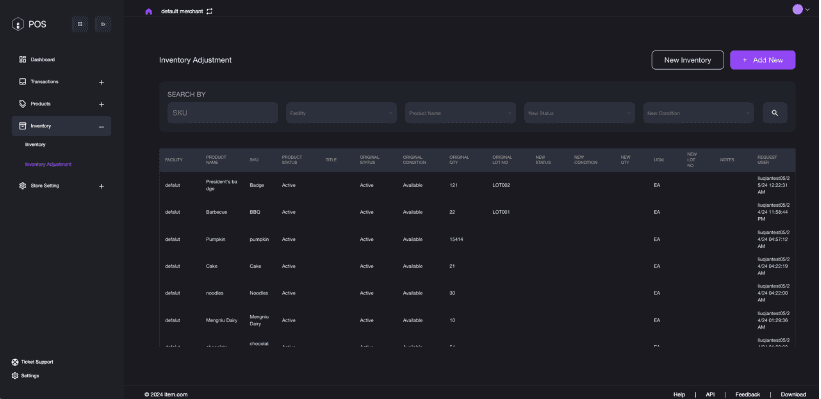Image resolution: width=821 pixels, height=399 pixels.
Task: Open the Help link in the footer
Action: tap(679, 394)
